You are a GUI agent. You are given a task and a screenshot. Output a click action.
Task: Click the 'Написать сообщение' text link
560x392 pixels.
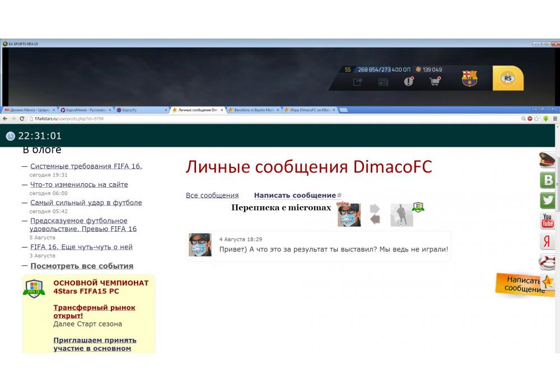coord(295,195)
